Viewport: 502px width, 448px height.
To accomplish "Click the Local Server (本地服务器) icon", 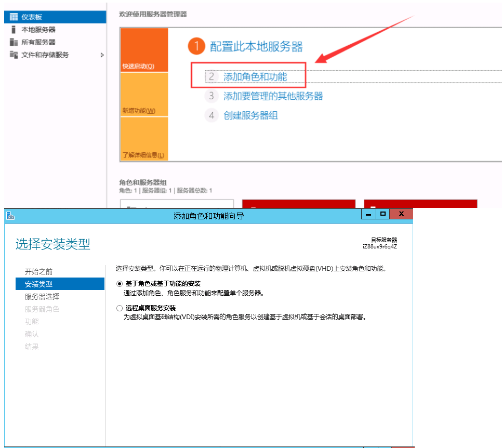I will click(14, 30).
